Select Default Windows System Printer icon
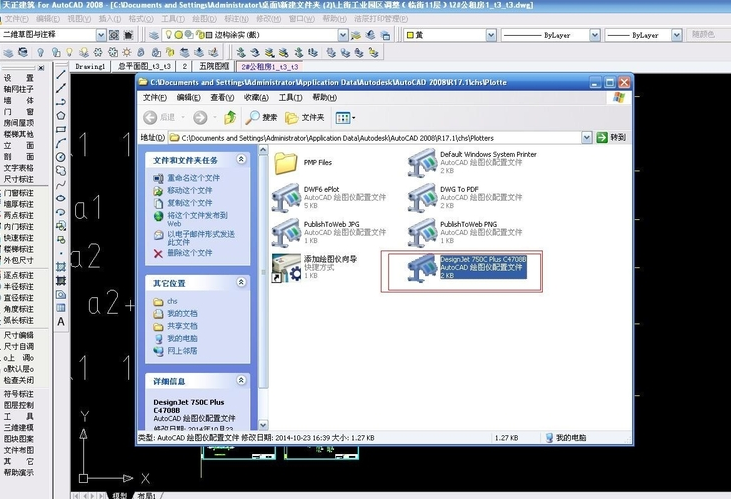 coord(423,163)
